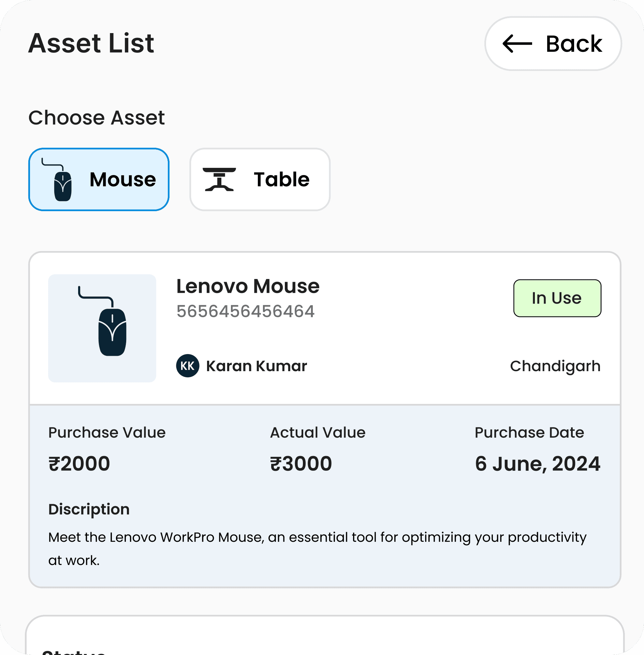Click the wired mouse illustration thumbnail

[102, 327]
